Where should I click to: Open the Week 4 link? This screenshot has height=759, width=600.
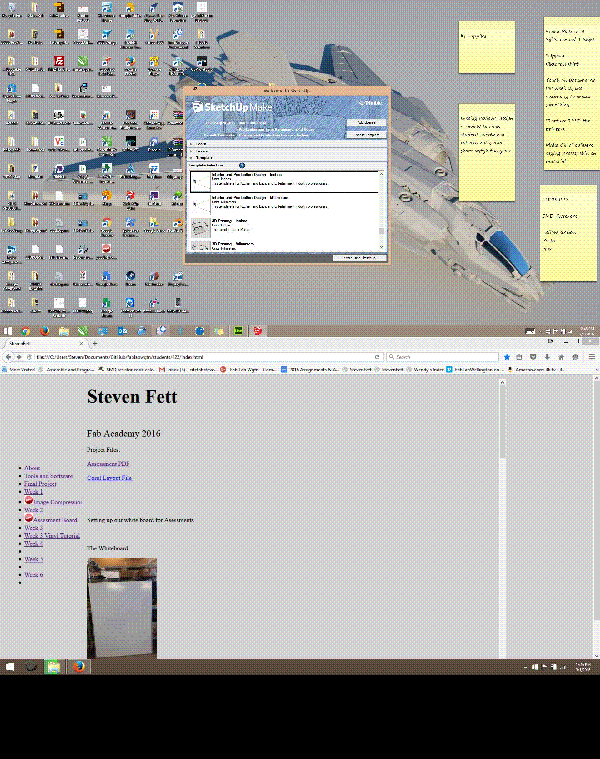coord(33,544)
